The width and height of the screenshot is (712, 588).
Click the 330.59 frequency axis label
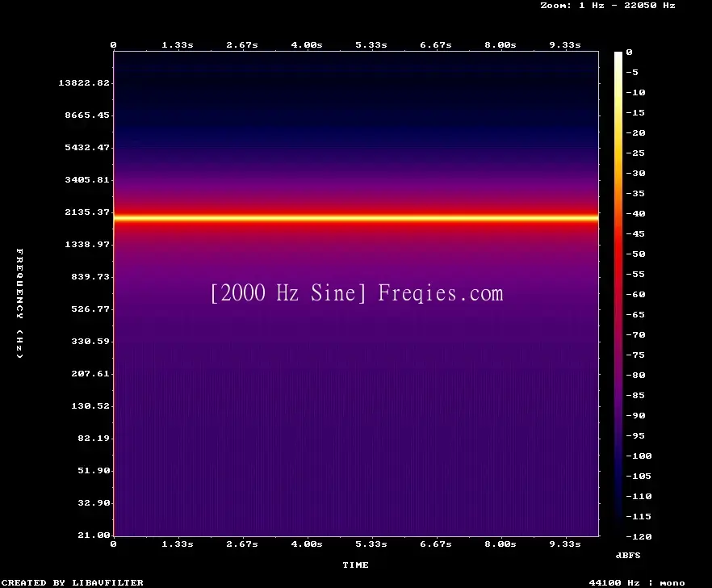90,342
